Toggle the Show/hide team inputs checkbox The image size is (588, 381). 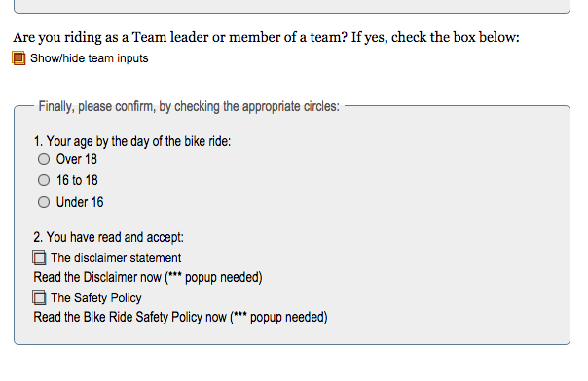click(x=18, y=58)
